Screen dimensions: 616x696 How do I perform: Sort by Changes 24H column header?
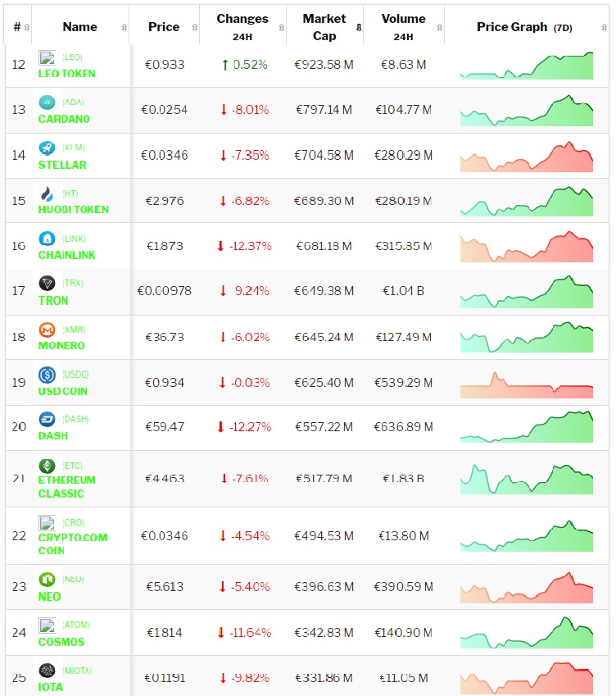(242, 26)
